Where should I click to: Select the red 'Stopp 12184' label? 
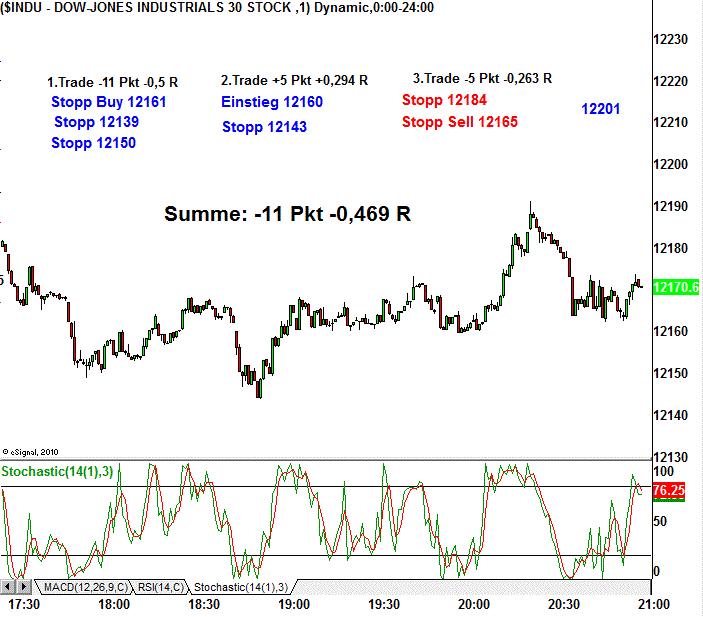444,100
